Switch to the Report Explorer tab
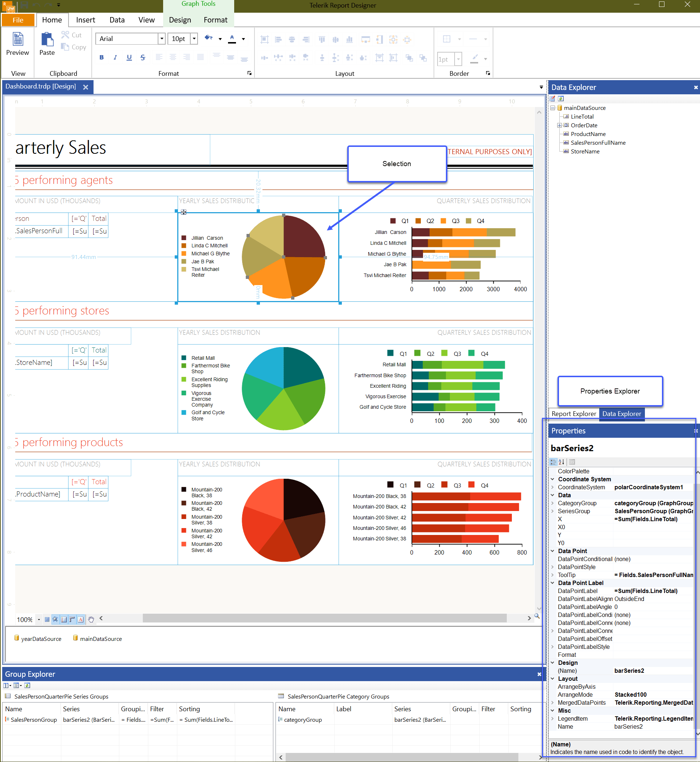Image resolution: width=700 pixels, height=762 pixels. click(x=573, y=413)
